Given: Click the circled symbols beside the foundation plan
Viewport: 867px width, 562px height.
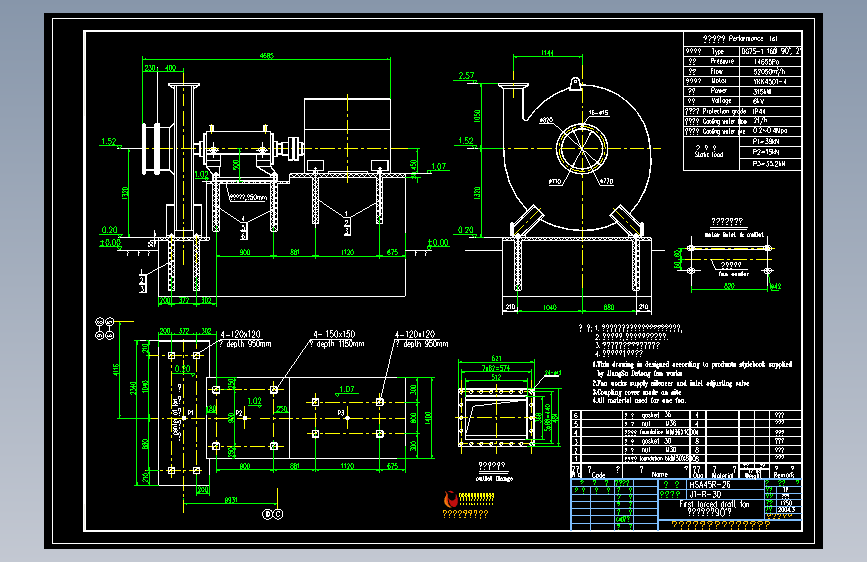Looking at the screenshot, I should (x=104, y=329).
